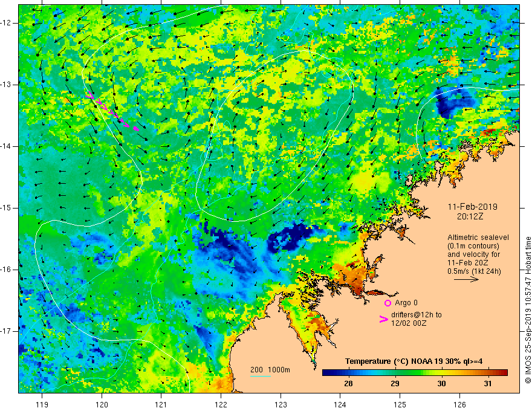Click the longitude 119 axis label

(42, 404)
